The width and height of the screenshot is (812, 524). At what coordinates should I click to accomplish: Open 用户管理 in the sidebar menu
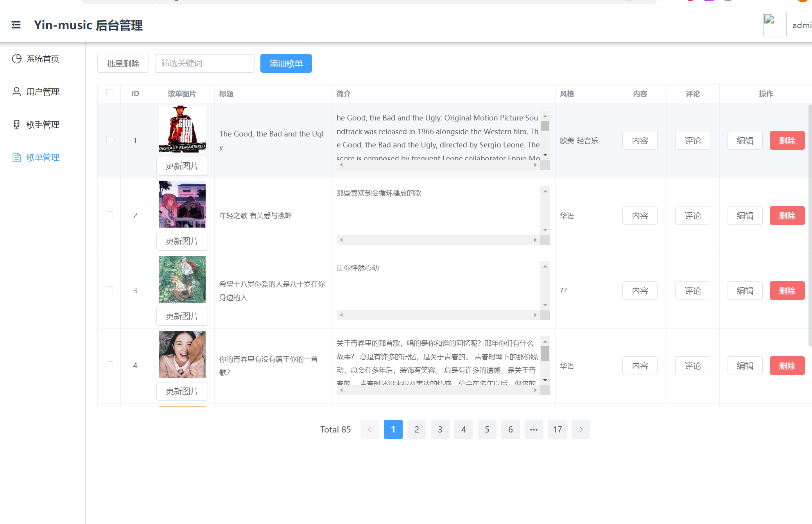click(43, 92)
